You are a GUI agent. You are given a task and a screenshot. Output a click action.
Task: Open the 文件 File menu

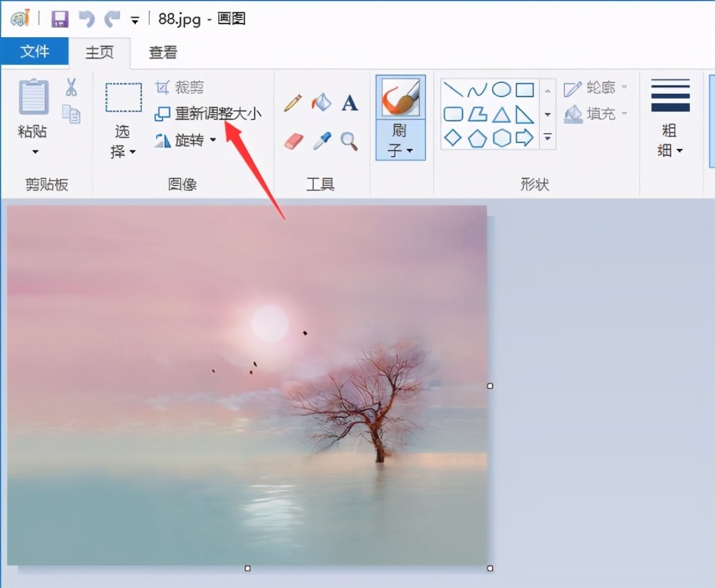coord(35,51)
